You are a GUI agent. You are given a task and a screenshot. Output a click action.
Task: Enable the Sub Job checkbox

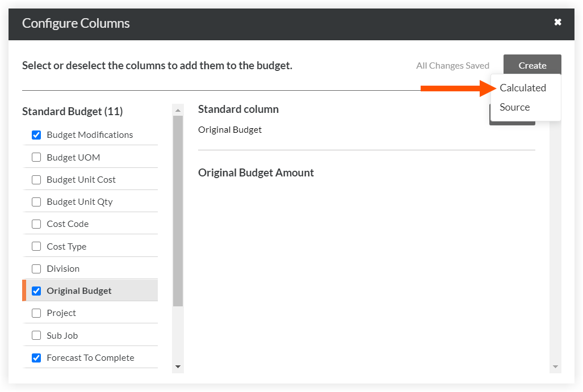[36, 335]
